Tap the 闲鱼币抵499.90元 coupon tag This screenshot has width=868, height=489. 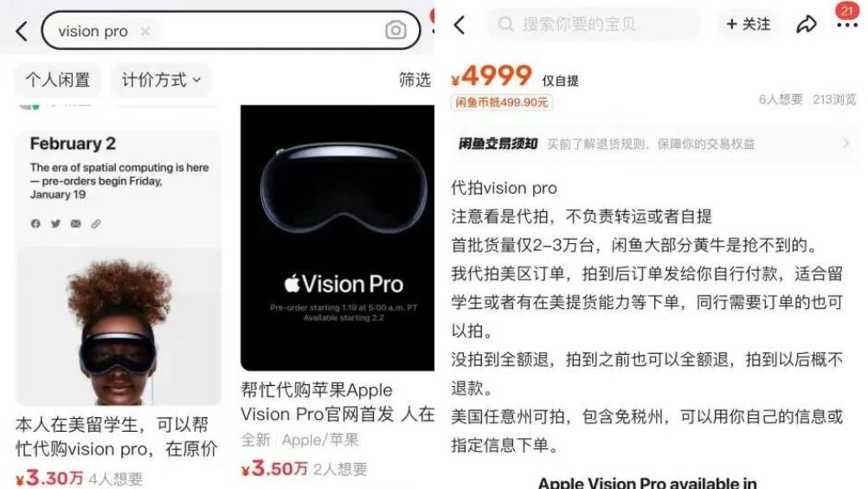pos(502,102)
